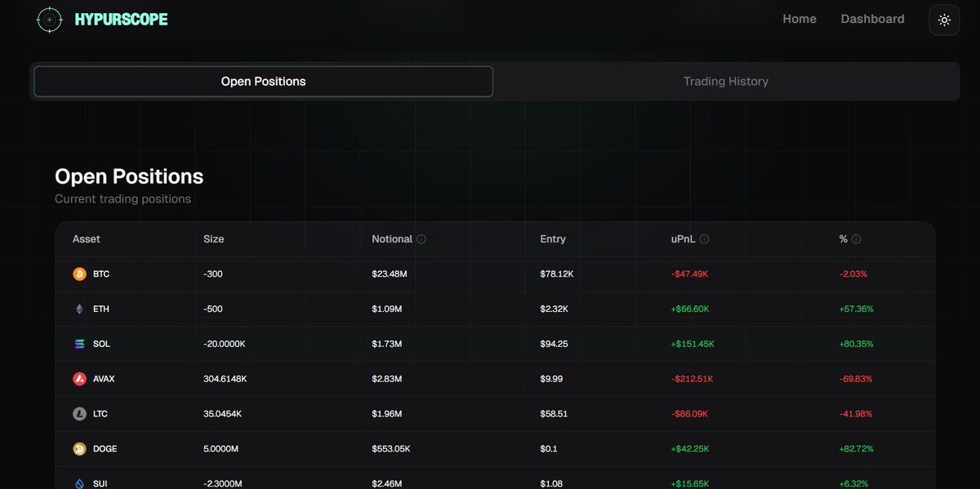
Task: Click the DOGE size value 5.0000M
Action: click(222, 449)
